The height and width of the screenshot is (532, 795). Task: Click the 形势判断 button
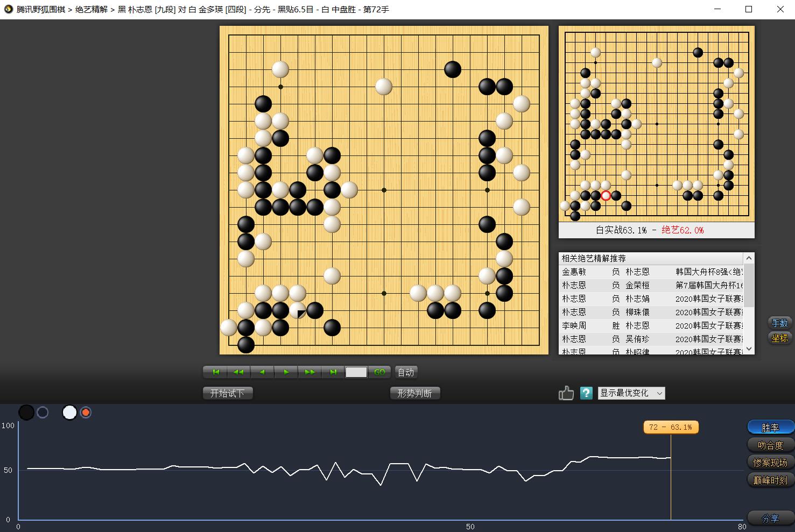pyautogui.click(x=414, y=393)
